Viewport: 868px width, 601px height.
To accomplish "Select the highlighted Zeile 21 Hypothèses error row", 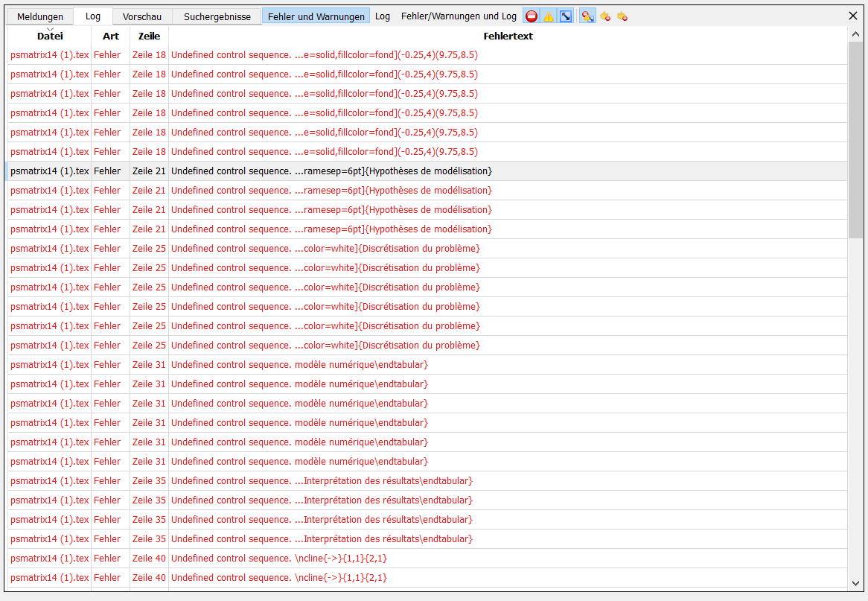I will tap(331, 171).
